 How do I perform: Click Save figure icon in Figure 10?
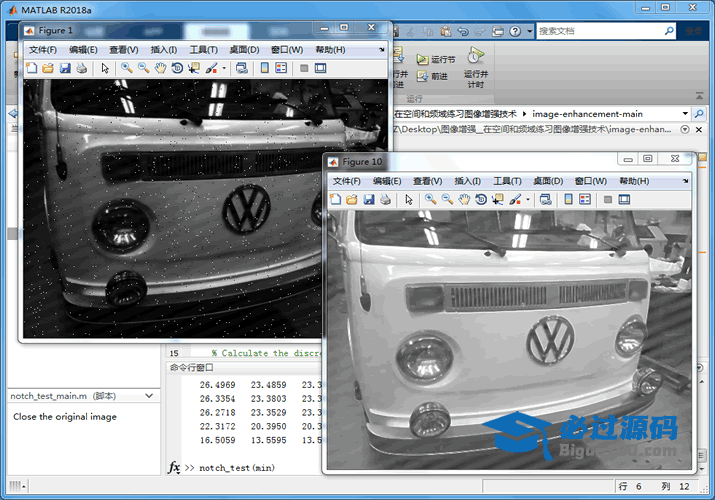click(x=369, y=199)
